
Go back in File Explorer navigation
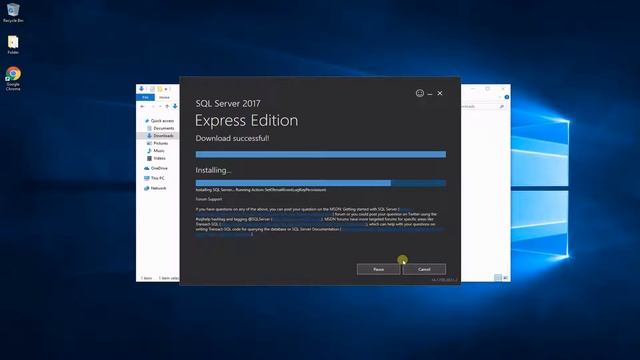(x=142, y=106)
